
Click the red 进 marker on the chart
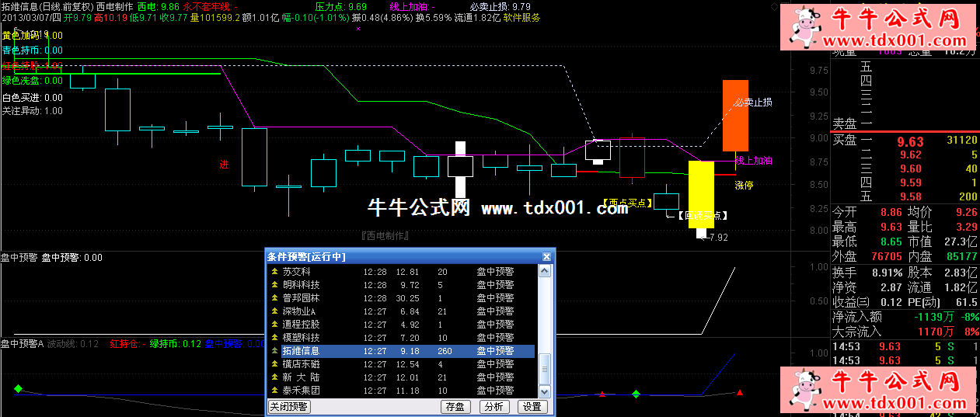click(224, 165)
